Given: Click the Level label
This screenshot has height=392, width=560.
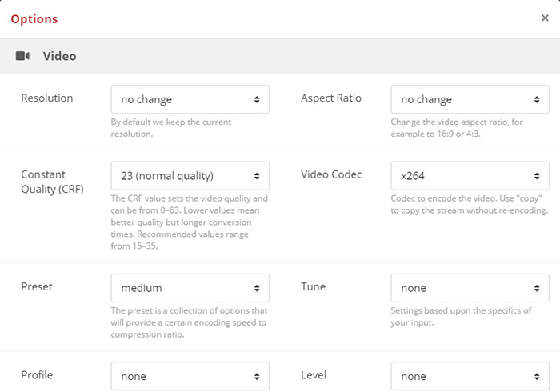Looking at the screenshot, I should [314, 375].
